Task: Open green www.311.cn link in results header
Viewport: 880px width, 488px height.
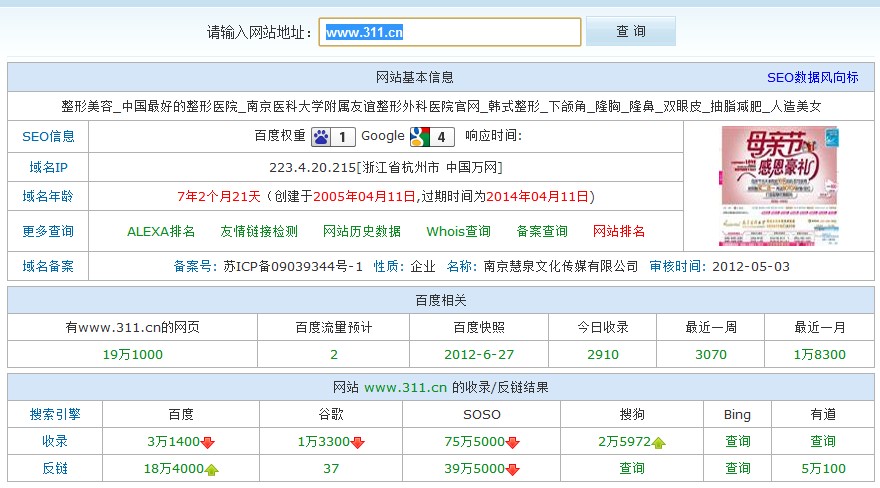Action: [405, 388]
